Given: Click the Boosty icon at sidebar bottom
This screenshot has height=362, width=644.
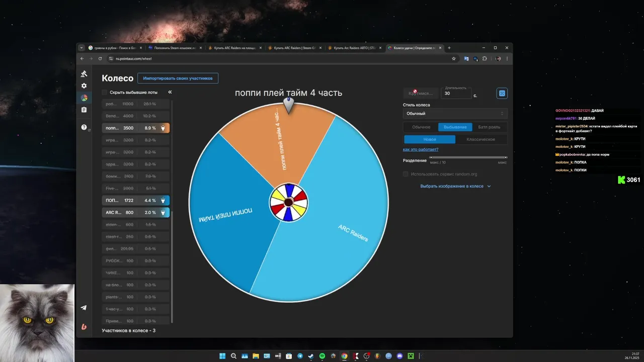Looking at the screenshot, I should point(84,326).
